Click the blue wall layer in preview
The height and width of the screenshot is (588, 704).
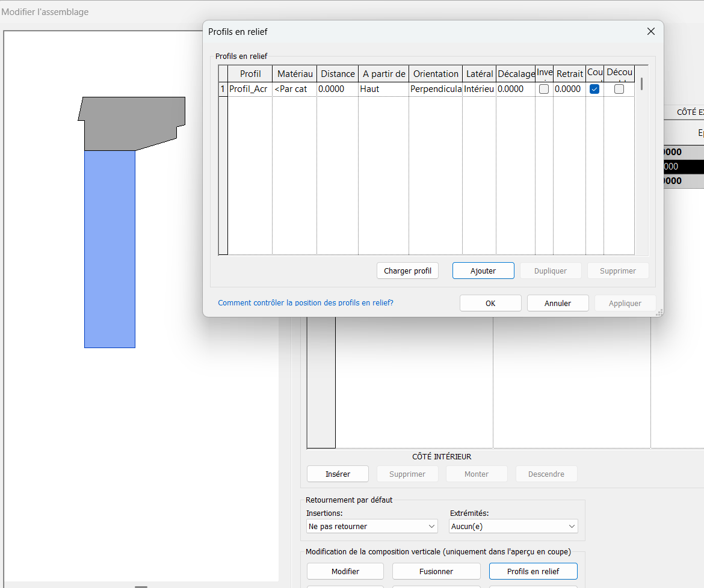click(110, 248)
